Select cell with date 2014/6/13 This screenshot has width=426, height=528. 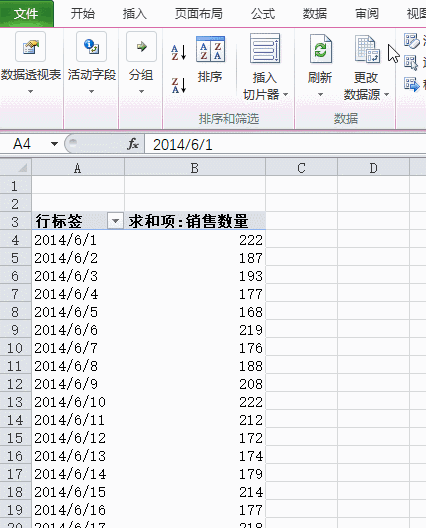[x=78, y=456]
